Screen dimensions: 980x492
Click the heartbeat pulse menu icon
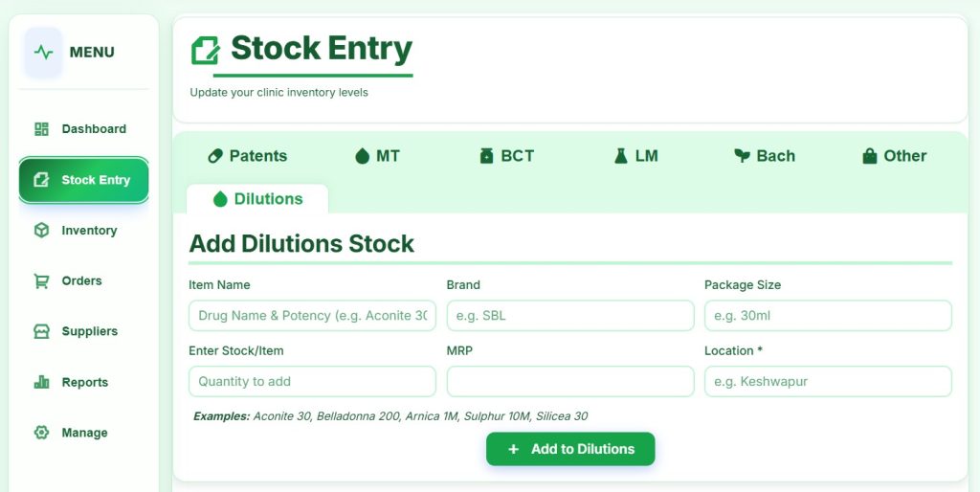[43, 52]
